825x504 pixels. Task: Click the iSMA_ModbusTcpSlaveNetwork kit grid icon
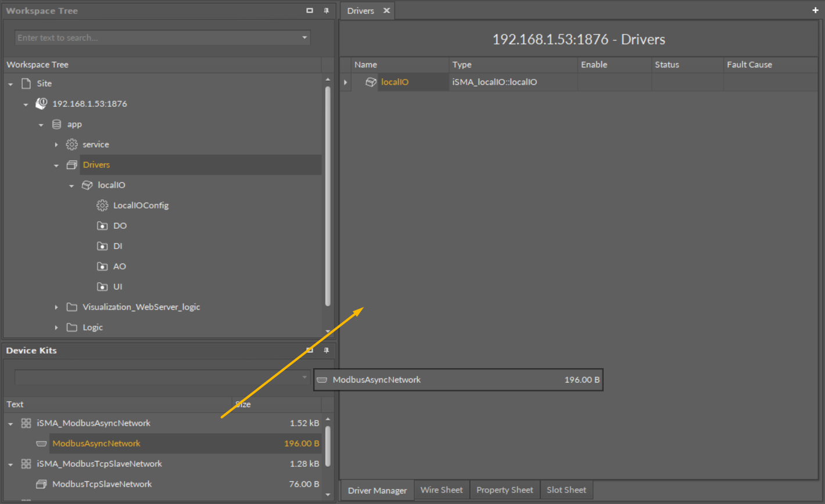26,464
